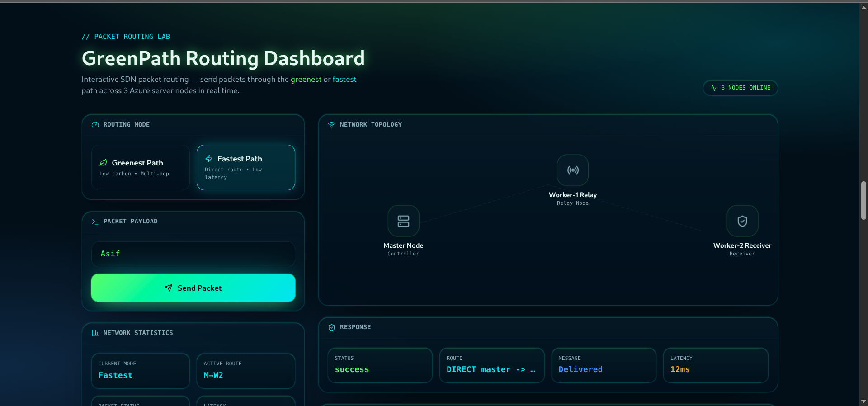Click the 3 Nodes Online status badge

[741, 88]
